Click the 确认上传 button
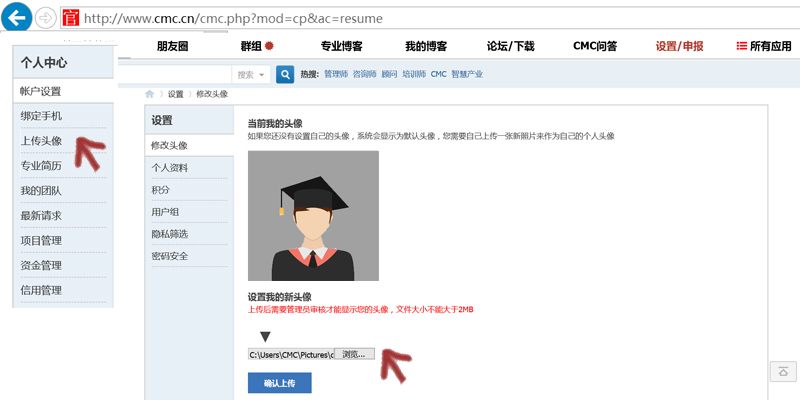 [280, 383]
